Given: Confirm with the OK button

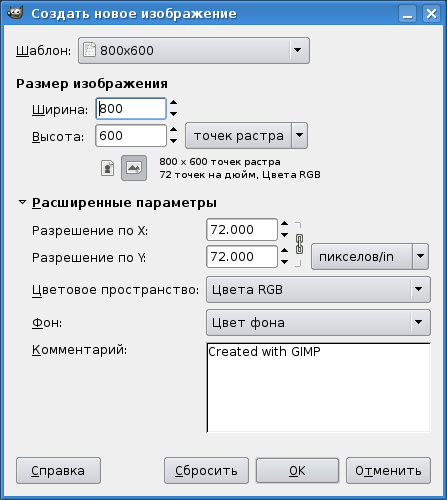Looking at the screenshot, I should click(x=297, y=471).
